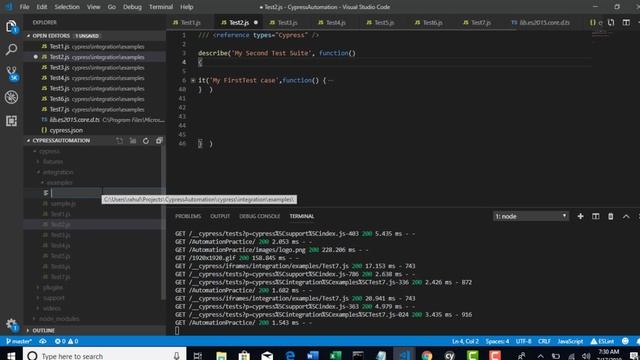Click the master branch indicator in the status bar

coord(19,341)
